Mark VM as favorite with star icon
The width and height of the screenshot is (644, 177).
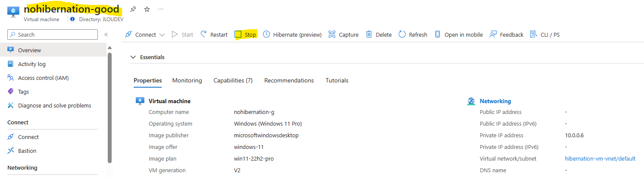(147, 9)
